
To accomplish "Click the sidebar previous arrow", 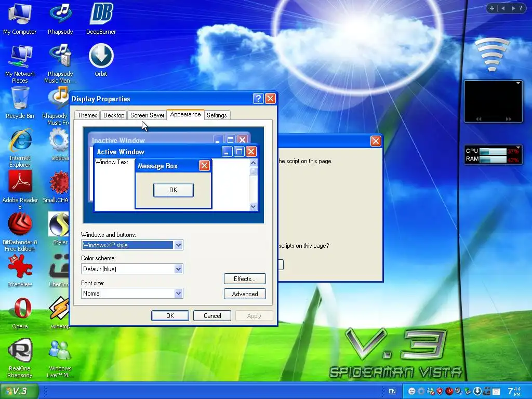I will pos(503,8).
